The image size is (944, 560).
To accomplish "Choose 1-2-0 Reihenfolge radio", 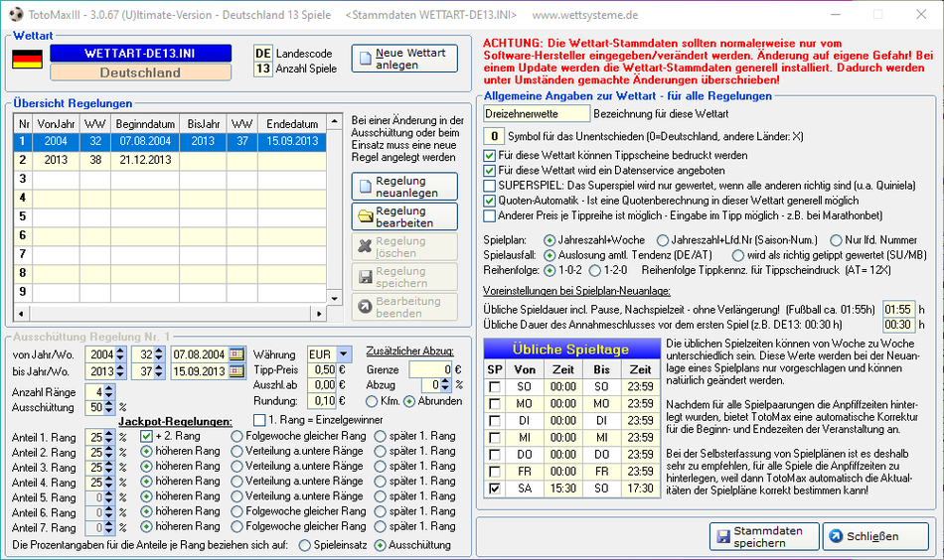I will tap(595, 271).
